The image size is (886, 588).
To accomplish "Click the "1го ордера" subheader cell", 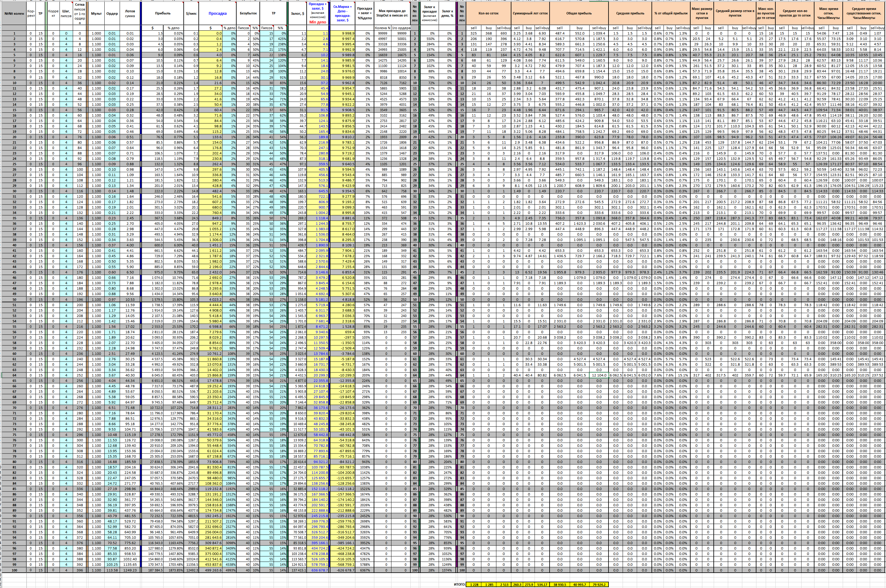I will 401,28.
